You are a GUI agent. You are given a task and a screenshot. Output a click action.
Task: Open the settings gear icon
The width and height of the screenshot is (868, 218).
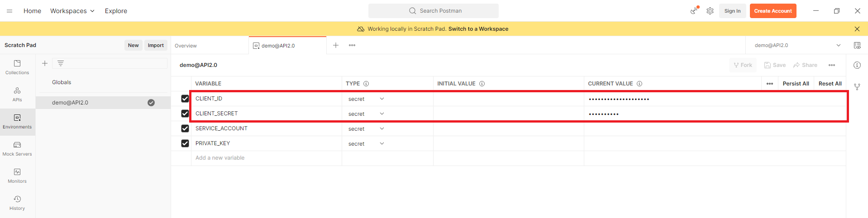coord(710,11)
